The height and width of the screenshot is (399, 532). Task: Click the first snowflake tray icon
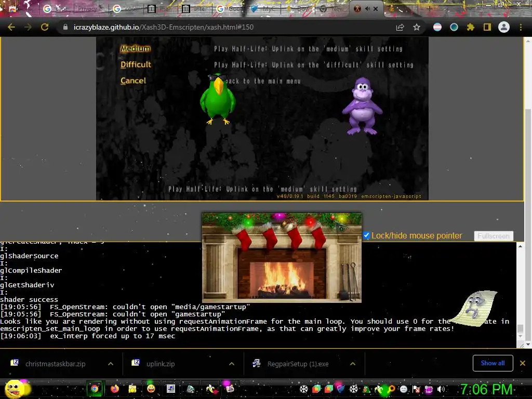point(303,389)
